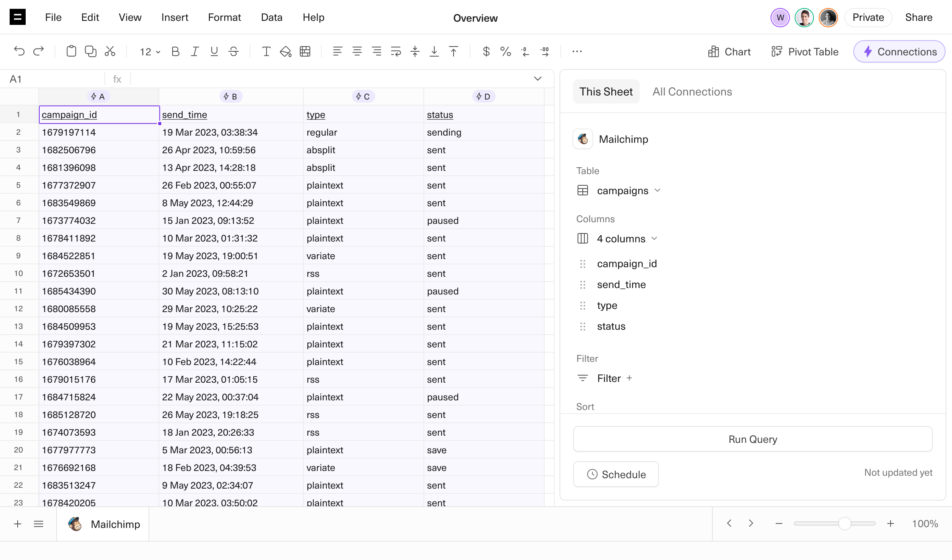Apply percent number format
This screenshot has height=560, width=952.
coord(505,51)
